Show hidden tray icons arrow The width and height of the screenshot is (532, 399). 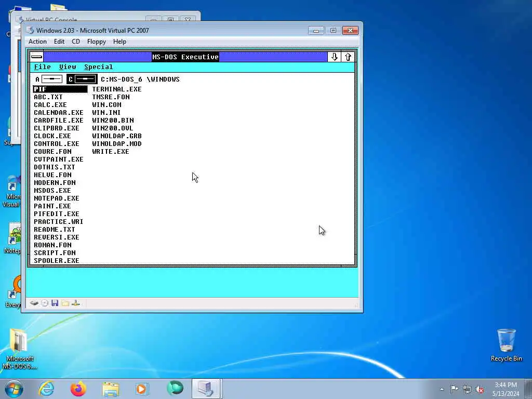tap(442, 389)
